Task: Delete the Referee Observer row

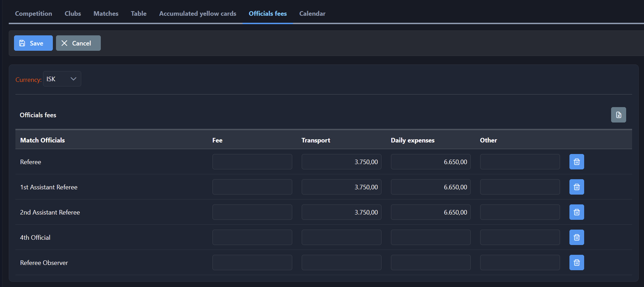Action: point(576,262)
